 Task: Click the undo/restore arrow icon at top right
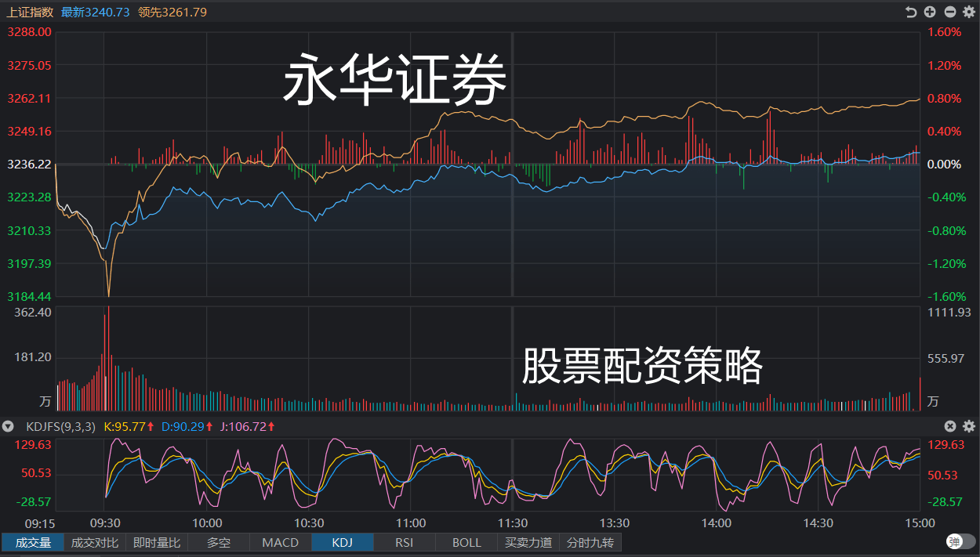(x=910, y=12)
